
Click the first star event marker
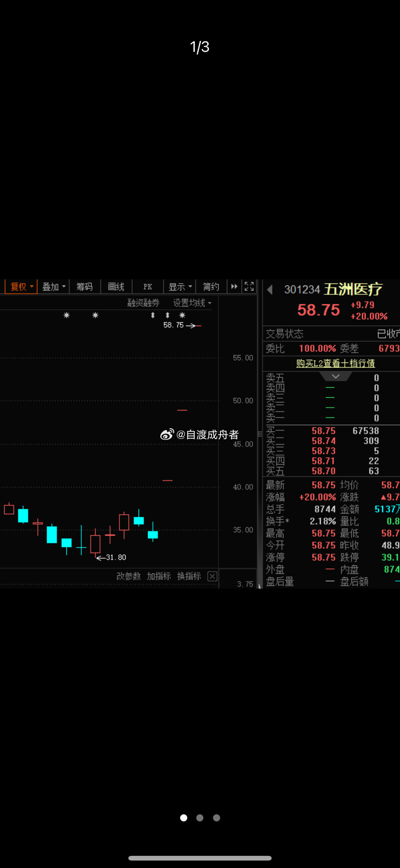coord(67,315)
